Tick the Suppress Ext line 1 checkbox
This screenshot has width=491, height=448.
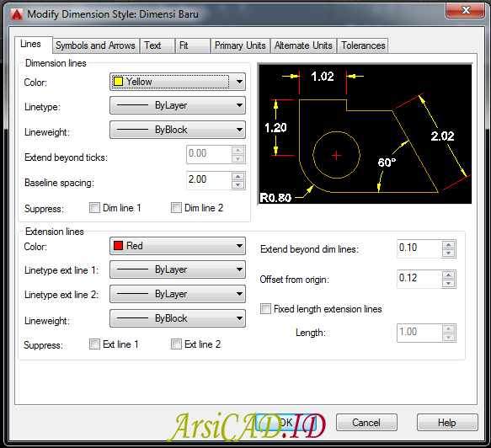pyautogui.click(x=94, y=344)
